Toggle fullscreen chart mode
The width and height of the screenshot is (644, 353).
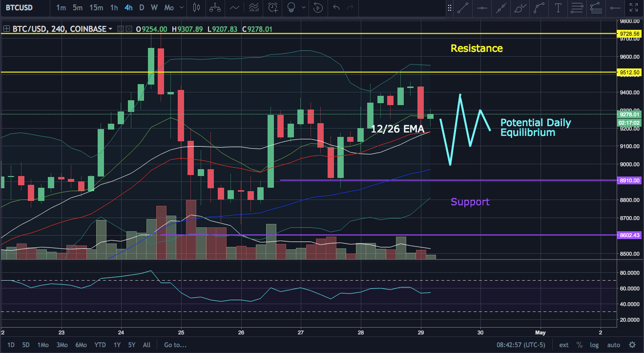634,7
